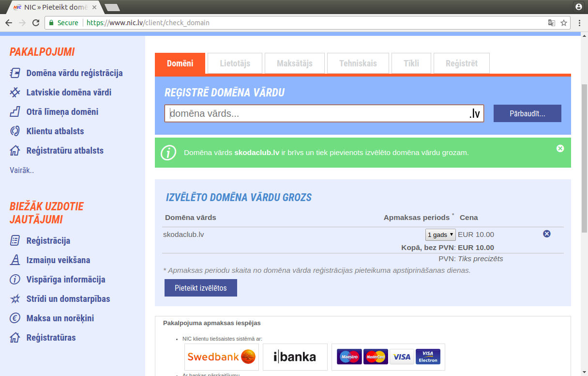Open Reģistratūras link

coord(51,338)
